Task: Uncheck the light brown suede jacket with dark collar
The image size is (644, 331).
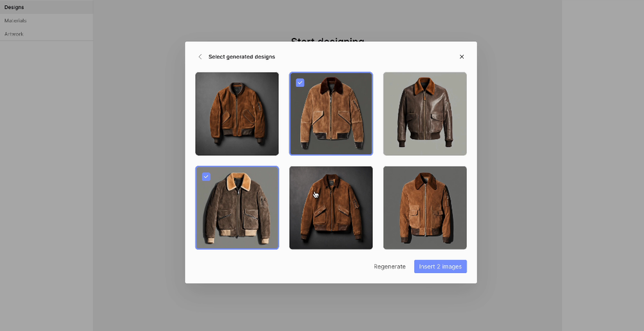Action: click(300, 83)
